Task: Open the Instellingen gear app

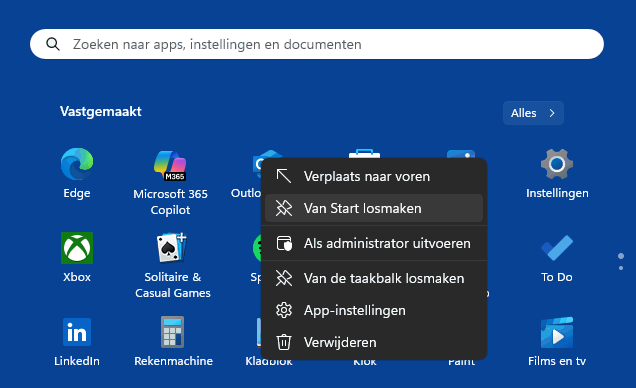Action: 557,164
